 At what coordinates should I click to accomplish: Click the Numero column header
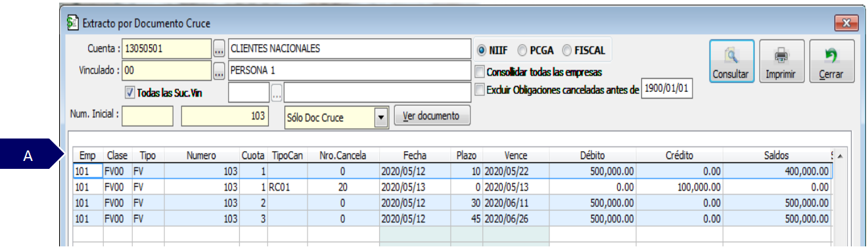[x=201, y=156]
